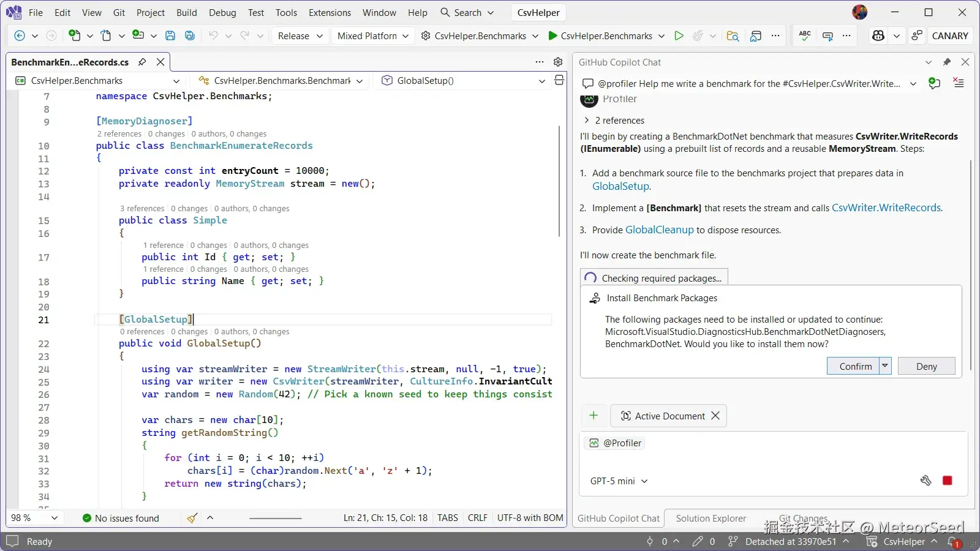
Task: Open the Release configuration dropdown
Action: click(x=300, y=36)
